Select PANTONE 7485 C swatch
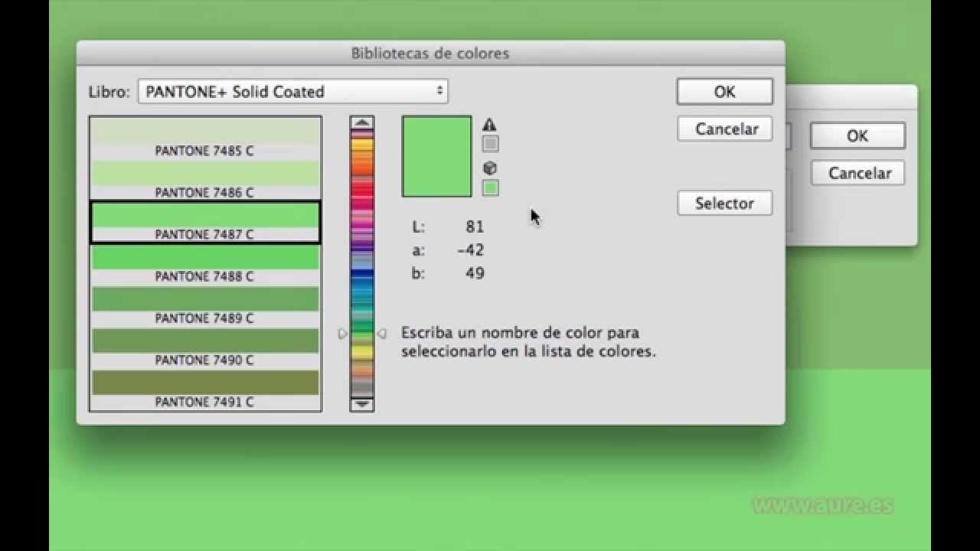Screen dimensions: 980x551 tap(205, 139)
